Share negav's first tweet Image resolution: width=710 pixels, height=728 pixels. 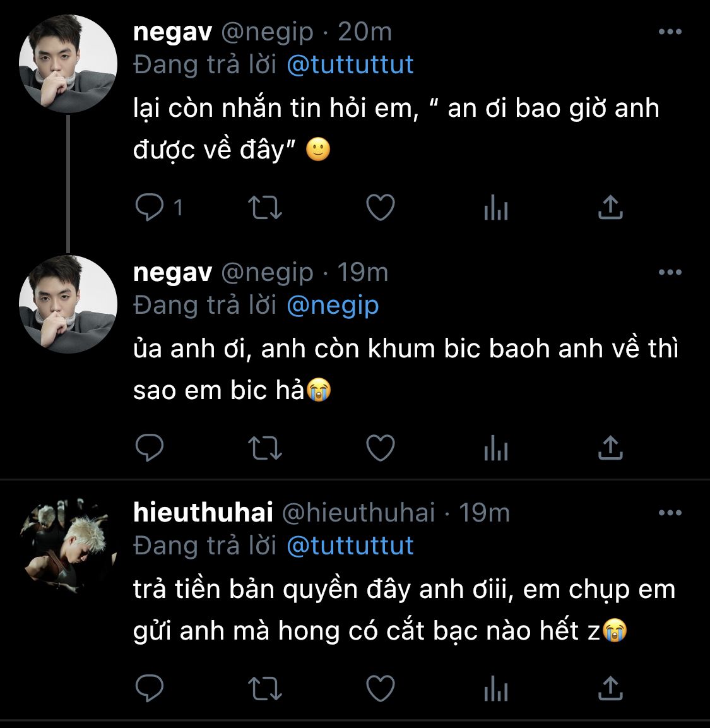coord(610,208)
